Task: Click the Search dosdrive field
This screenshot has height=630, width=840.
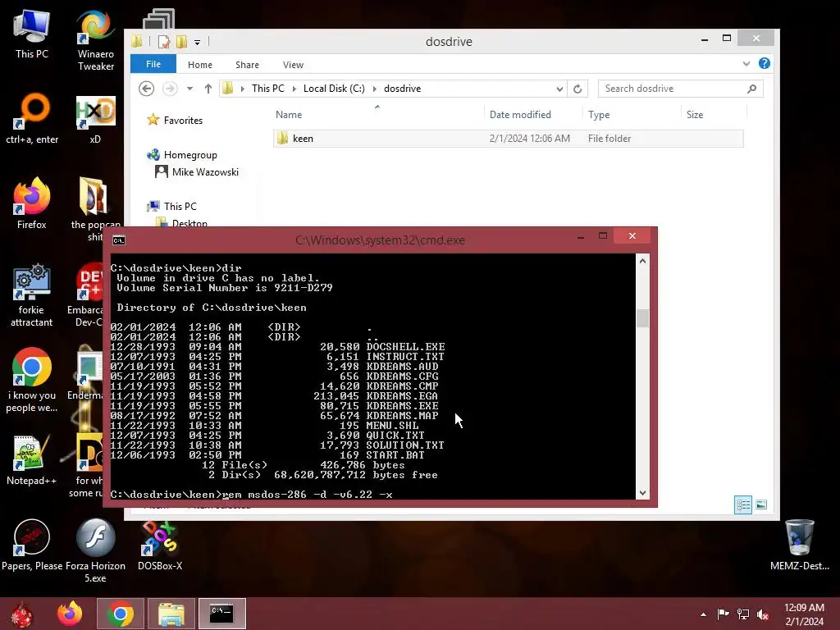Action: point(680,89)
